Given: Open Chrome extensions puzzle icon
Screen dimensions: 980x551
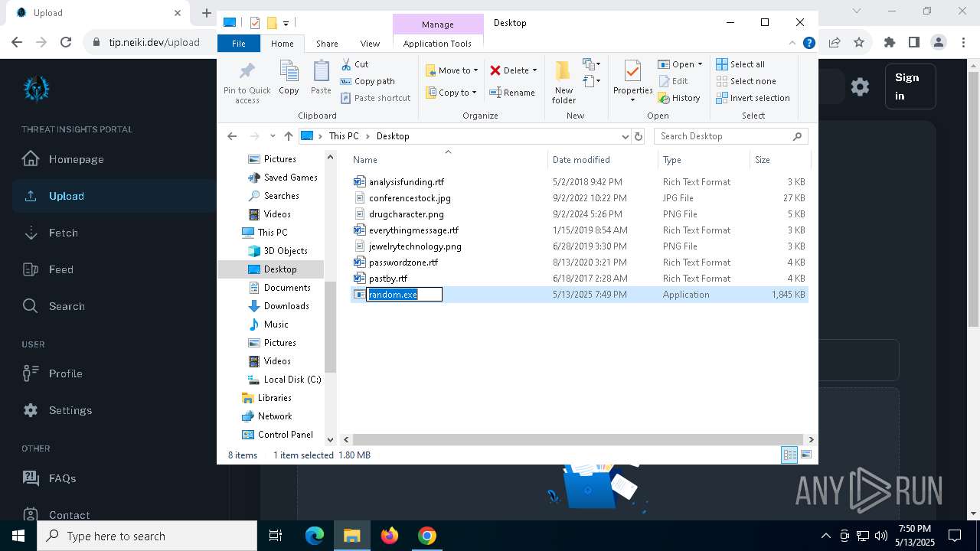Looking at the screenshot, I should click(x=890, y=43).
